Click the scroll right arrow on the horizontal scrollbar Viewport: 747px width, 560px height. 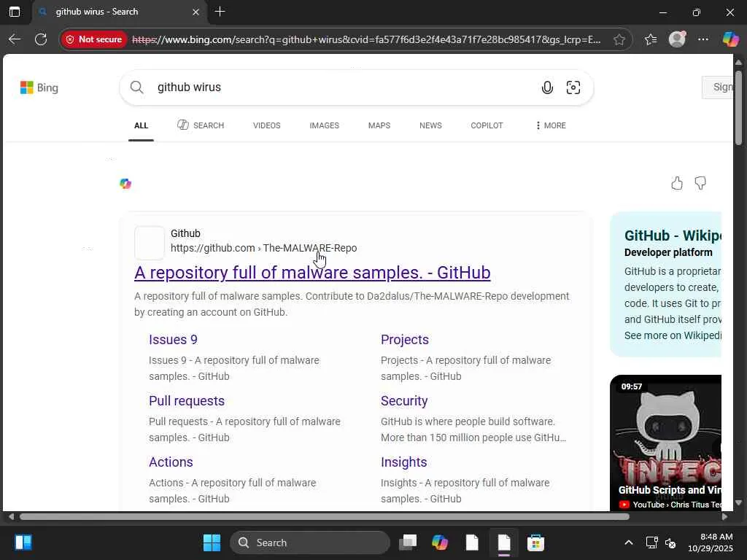[x=724, y=517]
